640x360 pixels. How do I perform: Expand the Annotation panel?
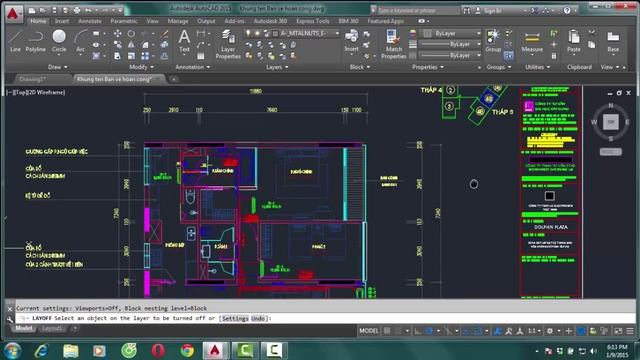click(x=193, y=67)
